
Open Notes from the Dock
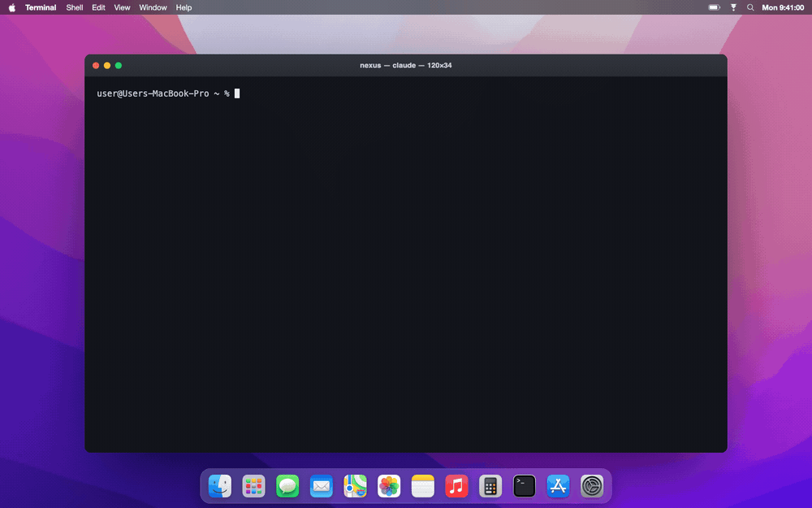click(423, 486)
